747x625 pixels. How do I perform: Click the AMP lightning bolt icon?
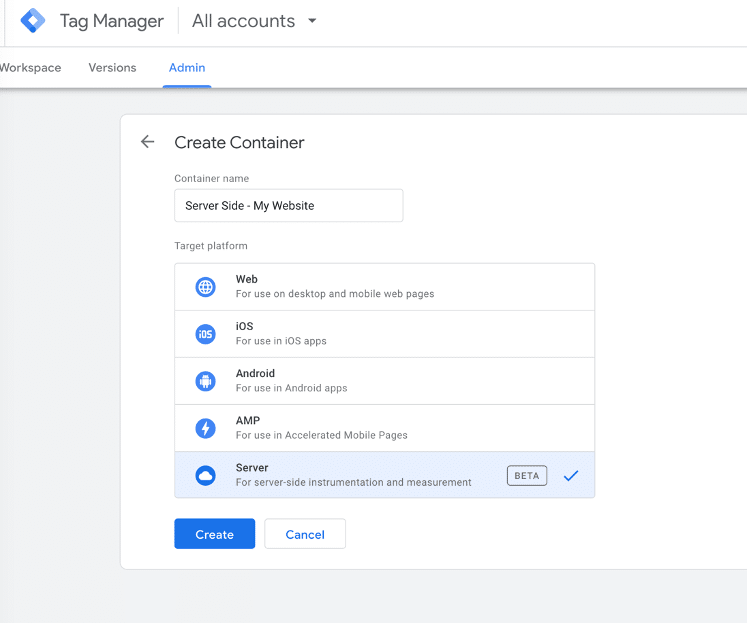click(x=205, y=428)
